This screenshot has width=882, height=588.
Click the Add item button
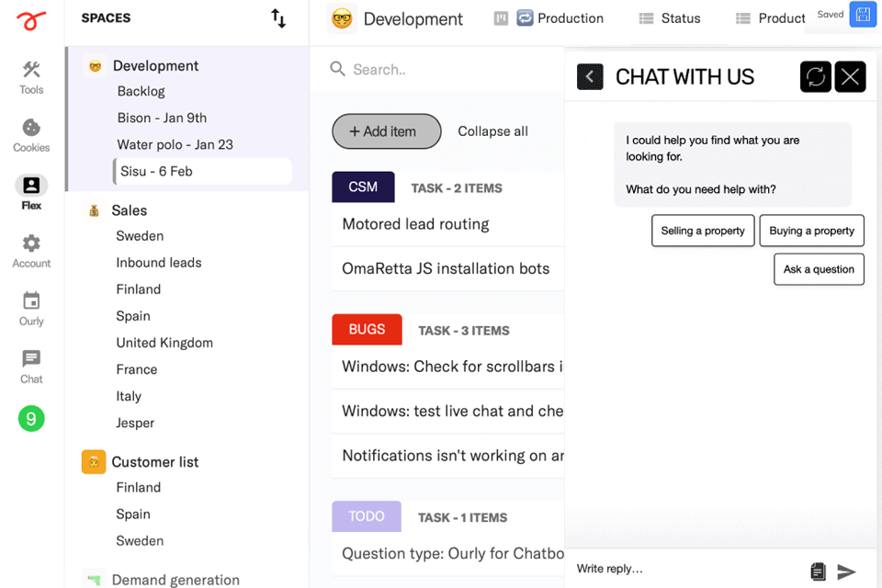pyautogui.click(x=387, y=131)
